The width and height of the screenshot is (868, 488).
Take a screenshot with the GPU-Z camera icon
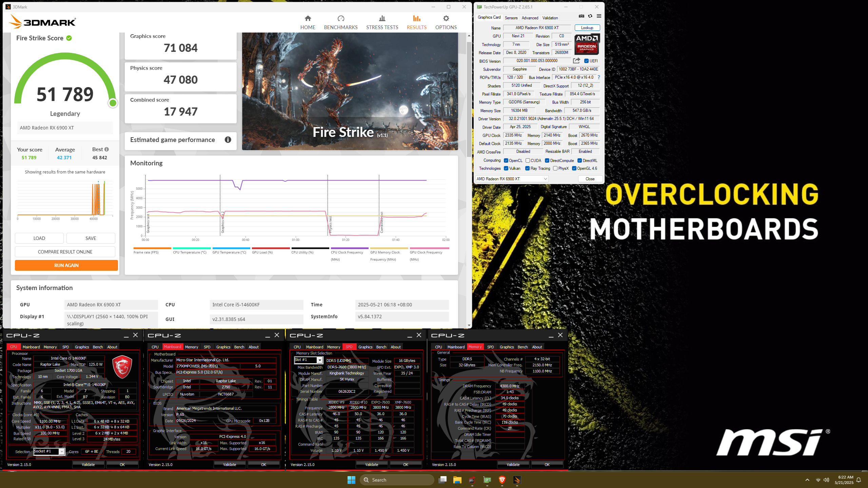tap(581, 16)
